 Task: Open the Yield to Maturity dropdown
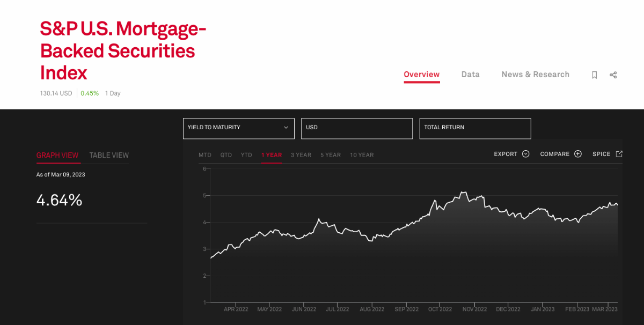click(x=239, y=128)
